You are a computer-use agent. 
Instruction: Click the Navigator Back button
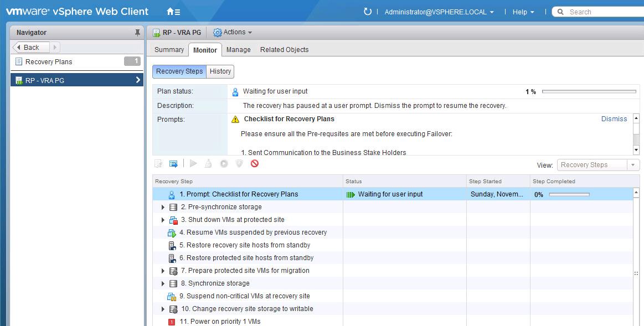click(31, 47)
